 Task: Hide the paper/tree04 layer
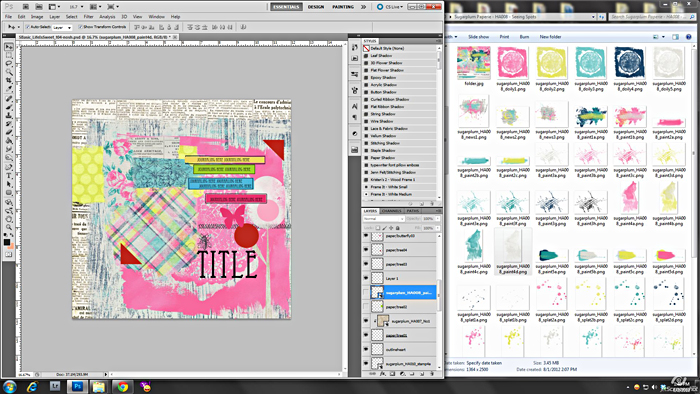point(366,250)
